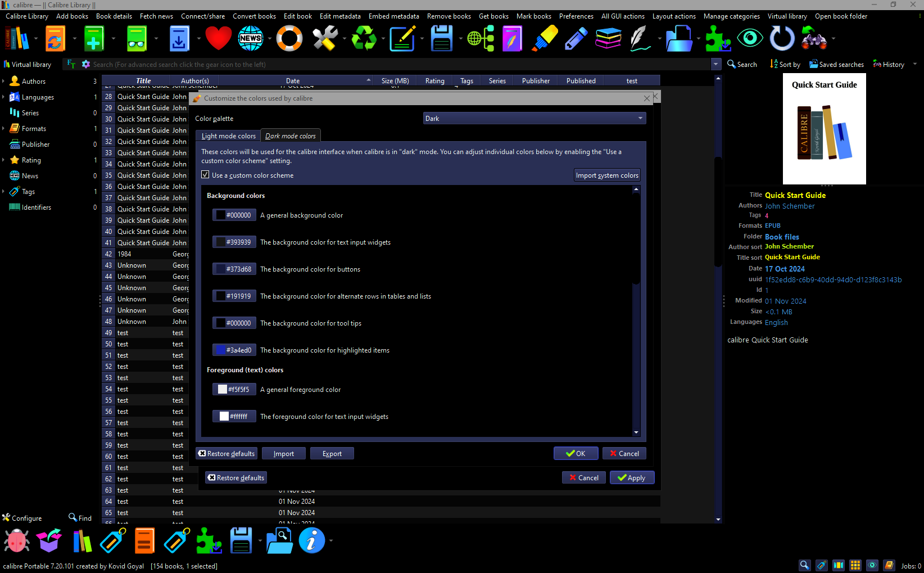Click the floppy disk Save to disk icon

(442, 39)
